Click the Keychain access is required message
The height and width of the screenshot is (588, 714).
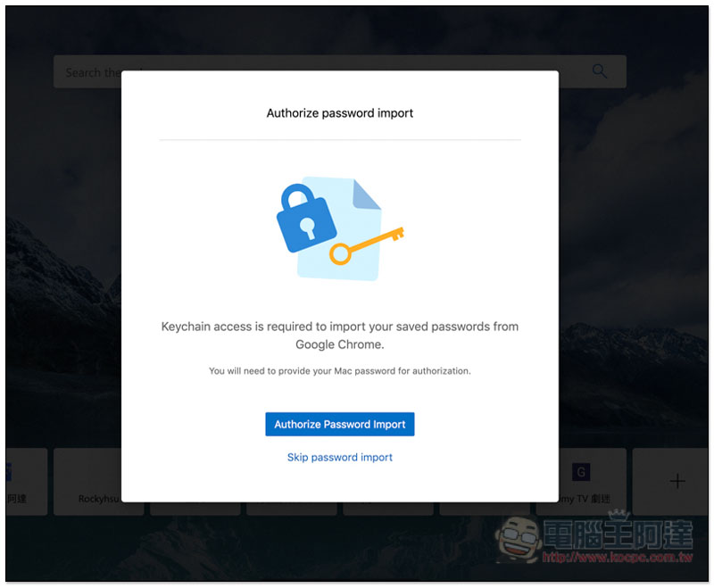coord(340,335)
